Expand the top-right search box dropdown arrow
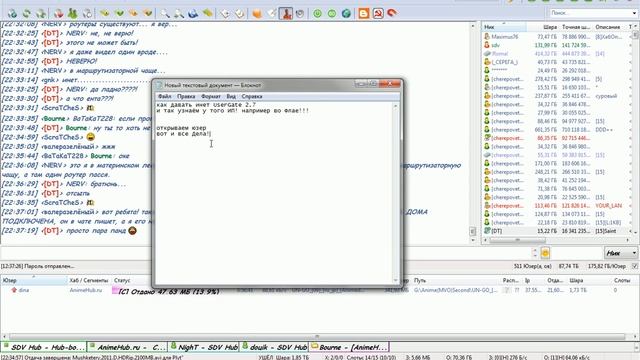Image resolution: width=640 pixels, height=360 pixels. click(x=634, y=13)
